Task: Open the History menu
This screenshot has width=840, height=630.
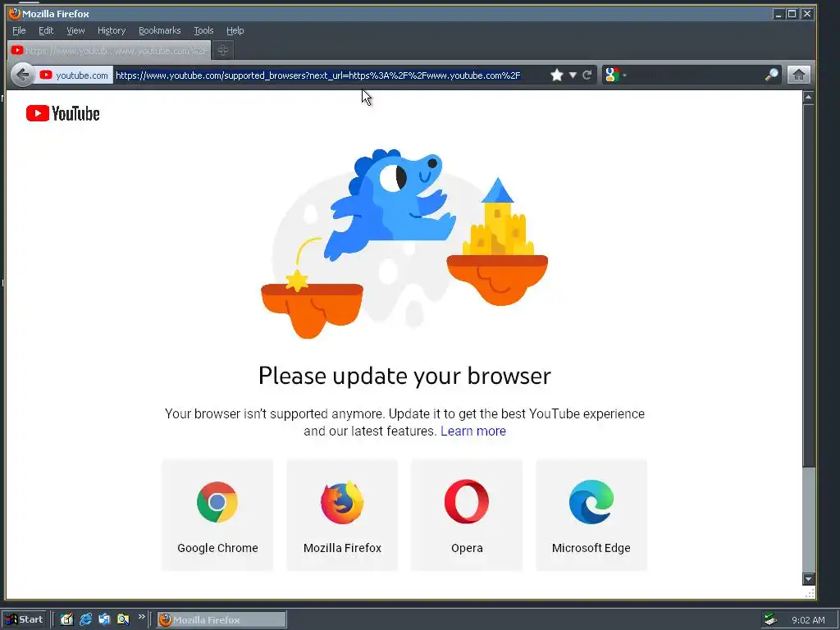Action: (x=112, y=30)
